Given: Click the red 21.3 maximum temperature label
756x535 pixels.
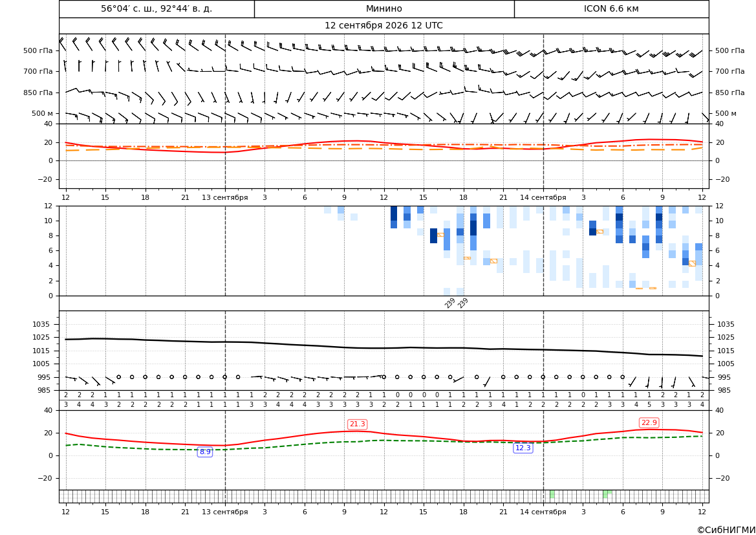Looking at the screenshot, I should (x=357, y=424).
